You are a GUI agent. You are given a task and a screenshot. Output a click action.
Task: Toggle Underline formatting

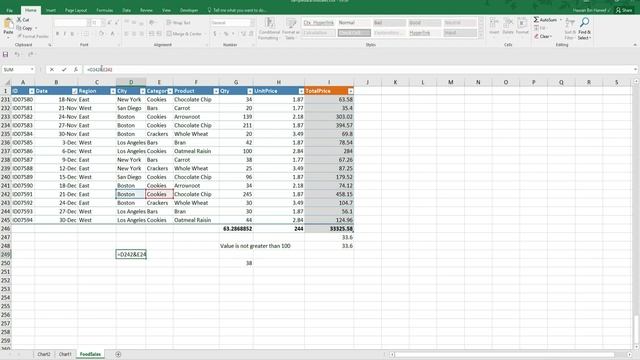[x=72, y=34]
